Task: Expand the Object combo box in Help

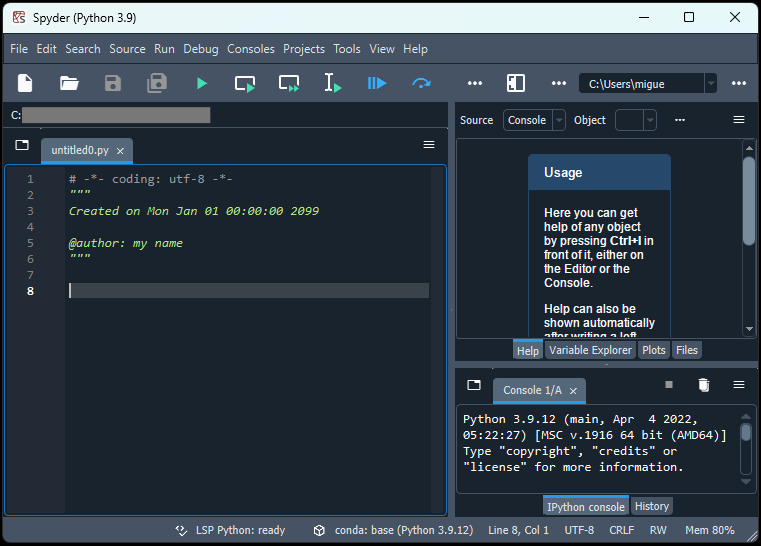Action: 649,120
